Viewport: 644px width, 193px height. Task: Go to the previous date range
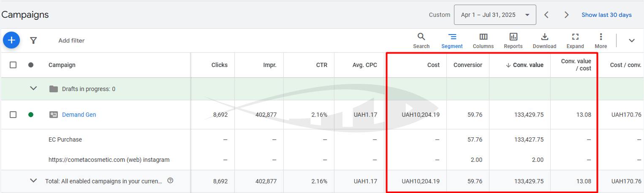click(x=546, y=15)
